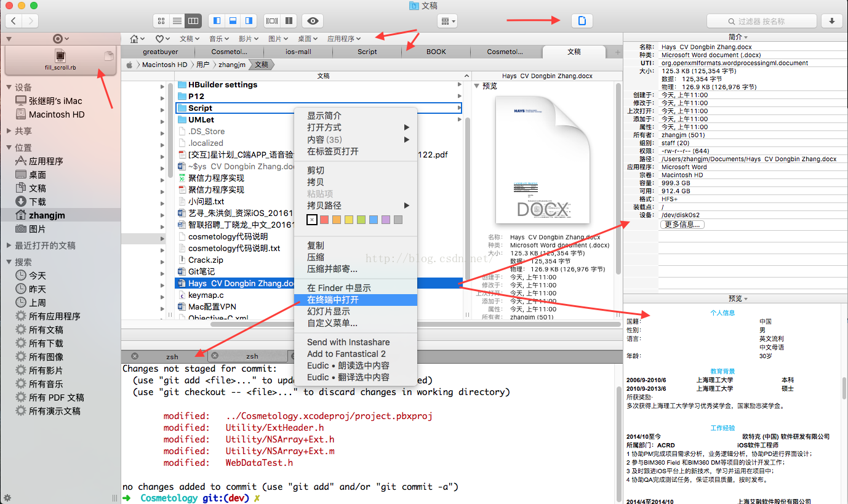The image size is (848, 504).
Task: Toggle the bottom shelf pane button
Action: pos(233,21)
